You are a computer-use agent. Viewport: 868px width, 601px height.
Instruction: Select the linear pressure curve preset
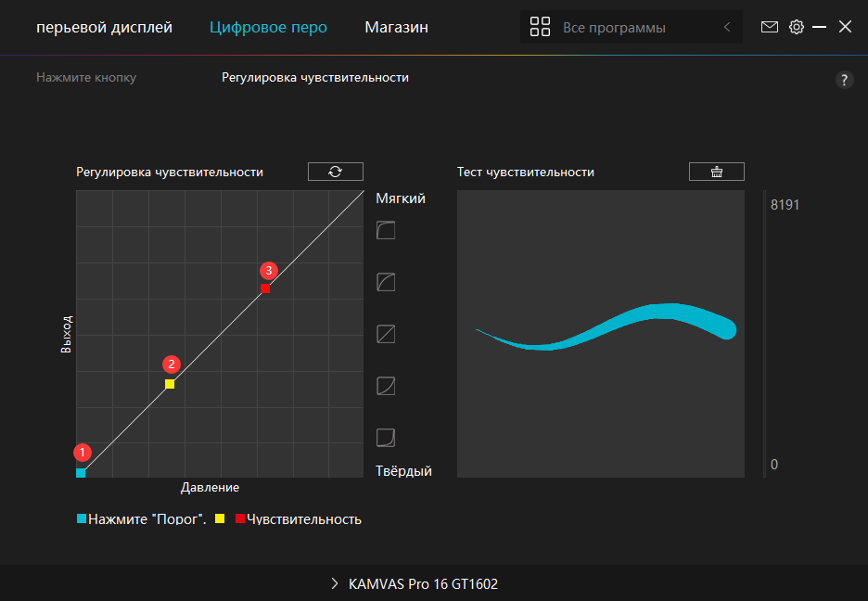click(386, 334)
